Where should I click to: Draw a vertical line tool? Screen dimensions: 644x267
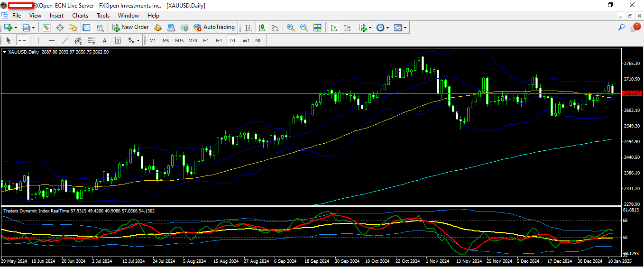(x=38, y=40)
